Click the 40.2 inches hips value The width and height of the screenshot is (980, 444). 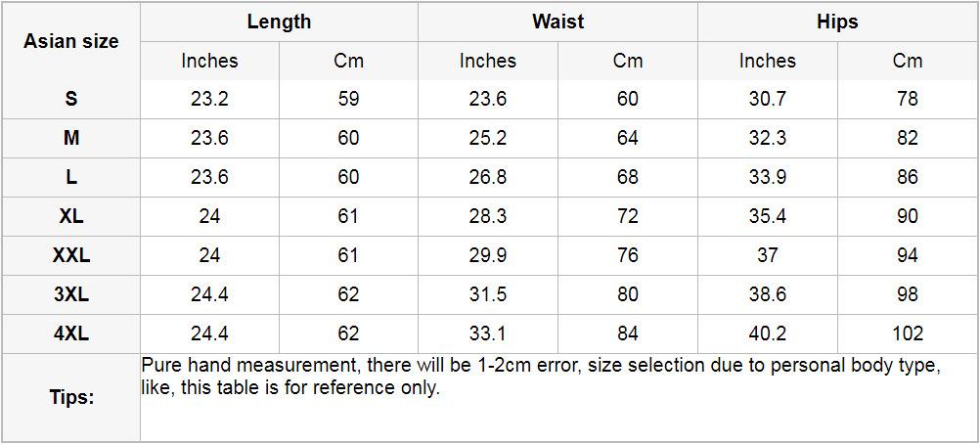click(768, 333)
